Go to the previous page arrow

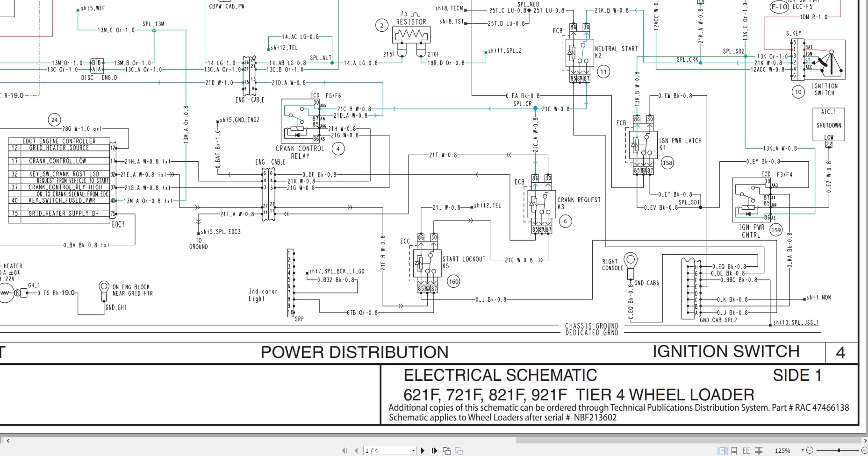pos(356,450)
